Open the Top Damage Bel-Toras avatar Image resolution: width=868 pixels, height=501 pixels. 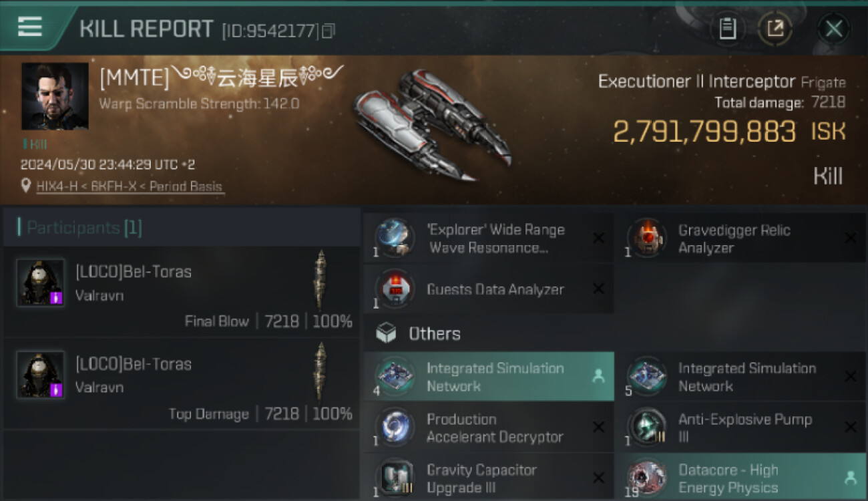tap(41, 375)
